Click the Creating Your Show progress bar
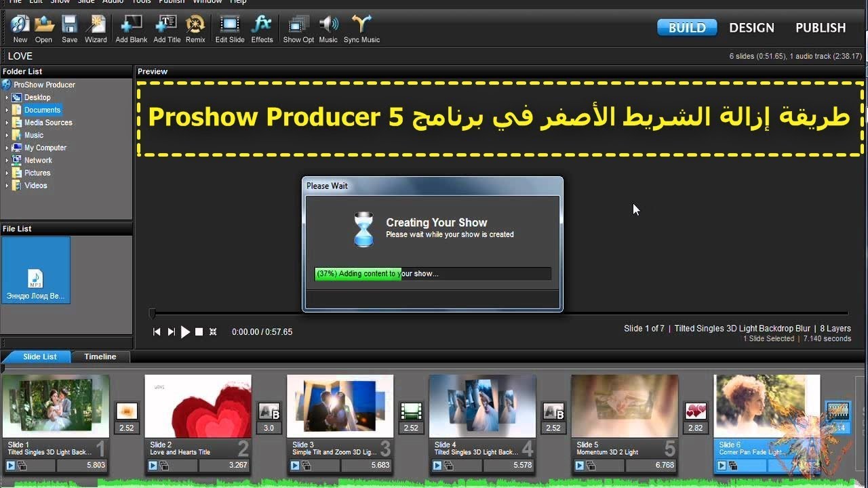 (433, 274)
